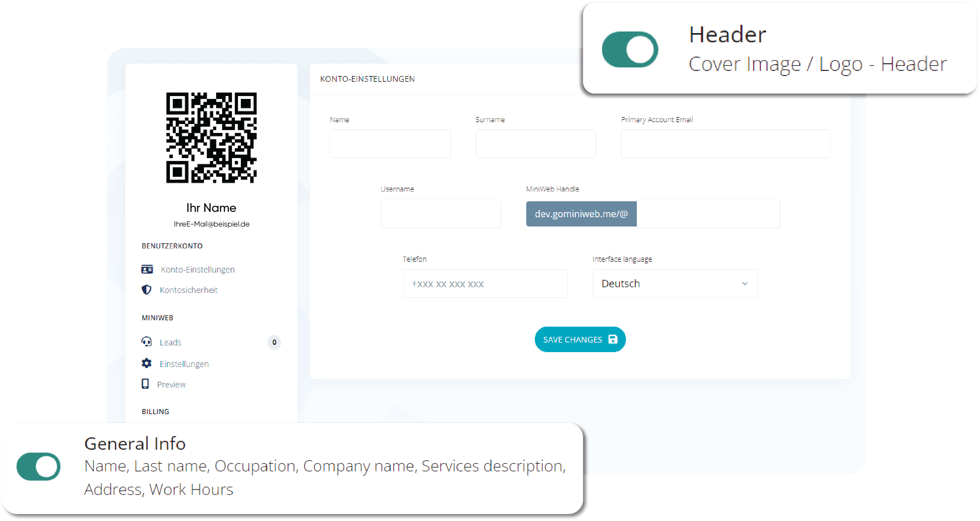Open Konto-Einstellungen in the sidebar
The image size is (980, 521).
198,270
